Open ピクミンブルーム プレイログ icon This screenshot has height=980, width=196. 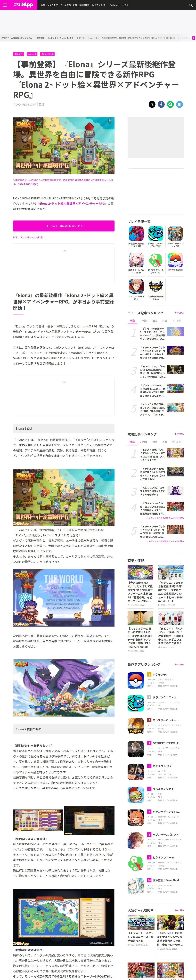156,260
